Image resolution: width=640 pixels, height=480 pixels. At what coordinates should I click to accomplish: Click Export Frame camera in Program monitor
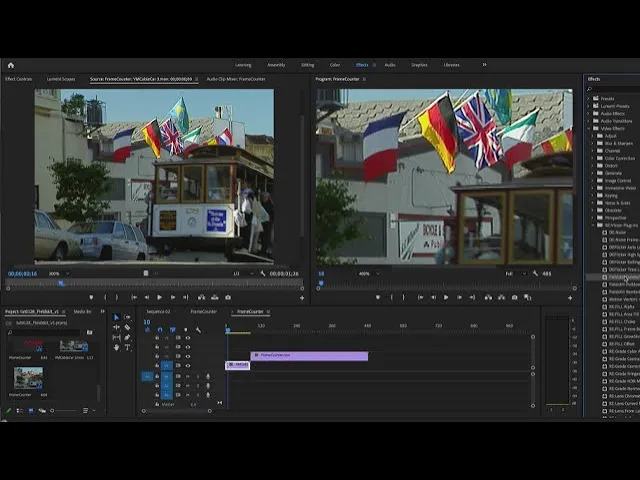(515, 297)
